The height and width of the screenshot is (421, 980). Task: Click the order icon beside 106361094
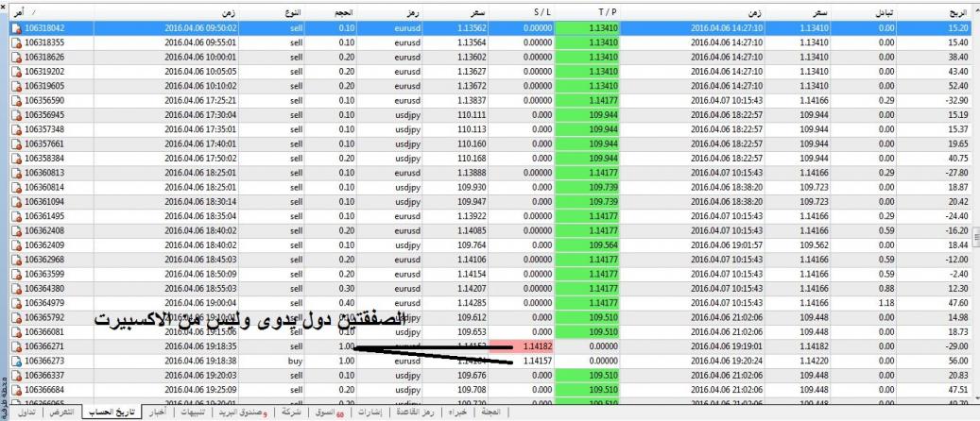coord(17,202)
